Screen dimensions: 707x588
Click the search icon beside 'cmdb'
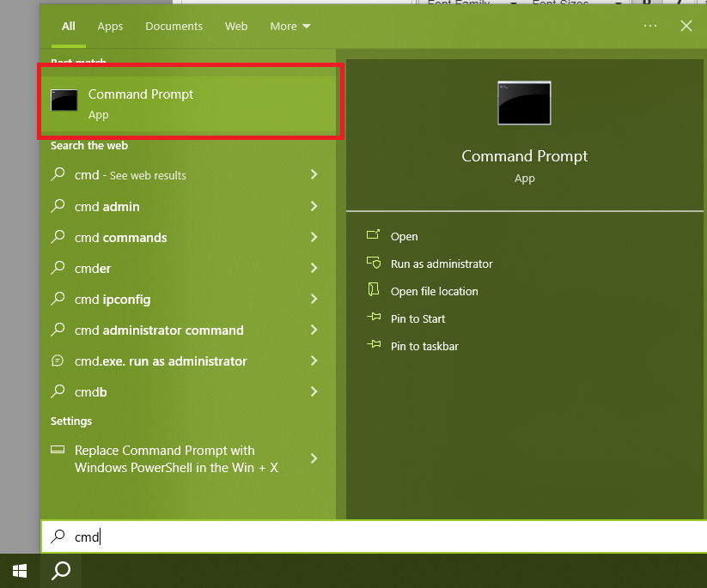click(58, 391)
